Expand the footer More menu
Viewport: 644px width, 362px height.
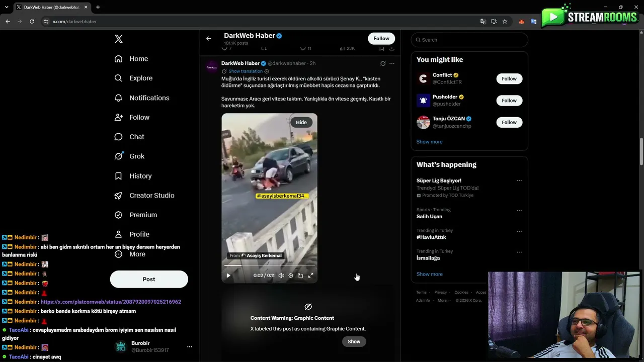pyautogui.click(x=444, y=301)
